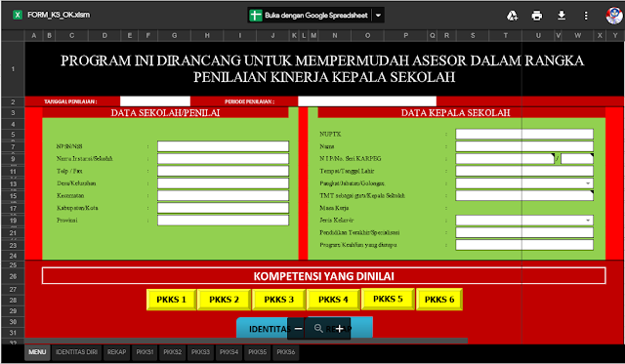Click the yellow PKKS 6 button
625x364 pixels.
tap(439, 300)
